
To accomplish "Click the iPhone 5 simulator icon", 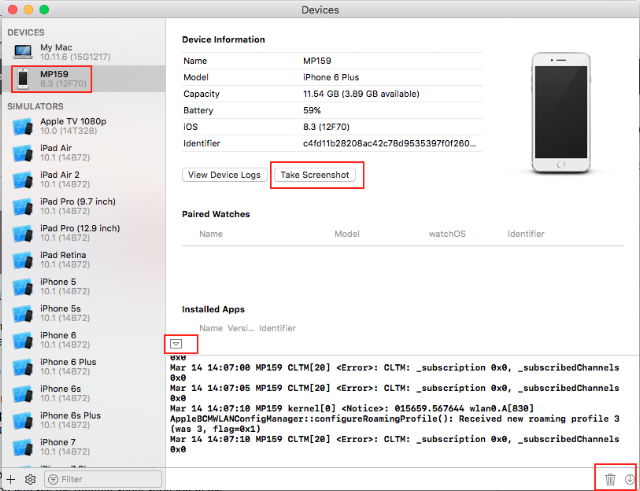I will pyautogui.click(x=23, y=287).
